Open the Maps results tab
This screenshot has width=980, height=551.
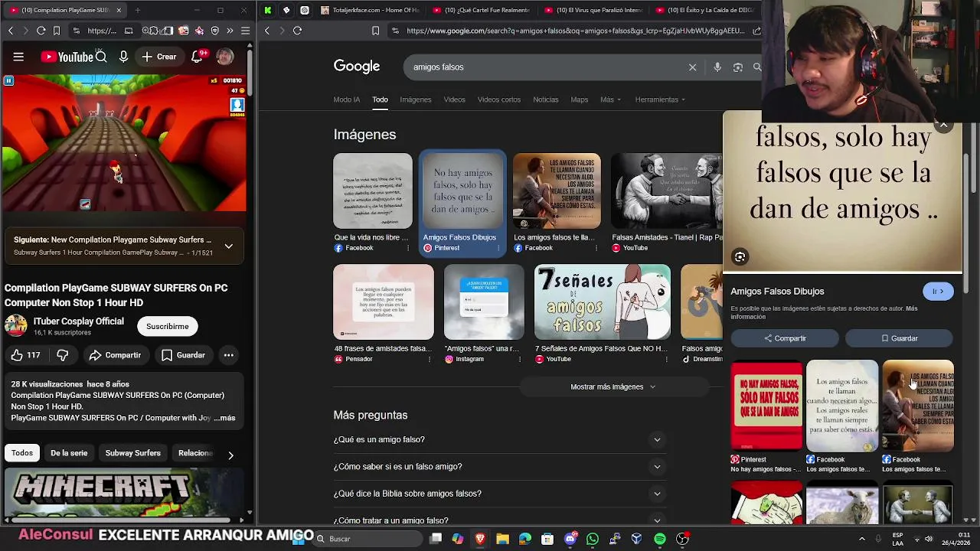tap(580, 99)
